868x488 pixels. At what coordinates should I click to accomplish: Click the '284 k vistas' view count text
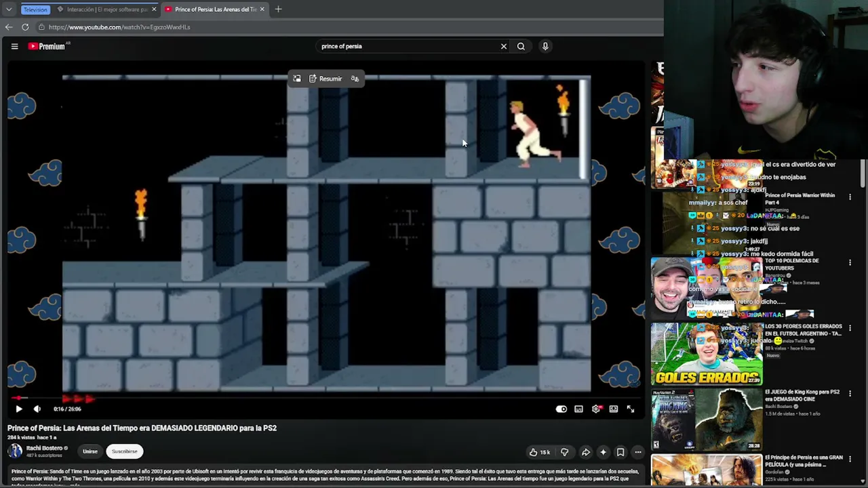[22, 438]
